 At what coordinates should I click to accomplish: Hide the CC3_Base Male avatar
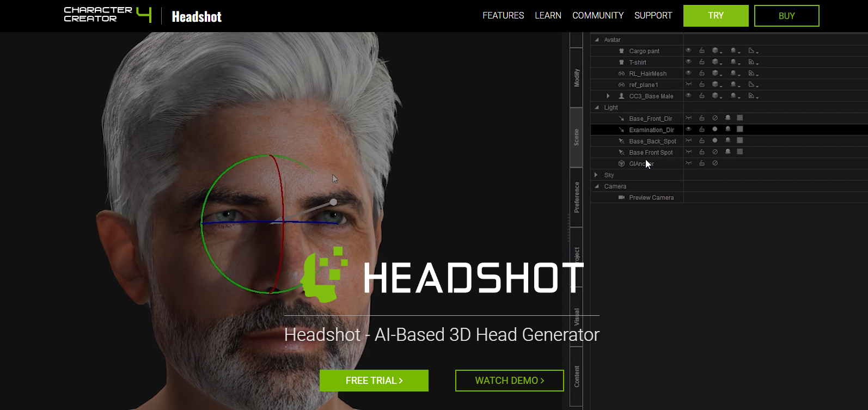pyautogui.click(x=689, y=96)
